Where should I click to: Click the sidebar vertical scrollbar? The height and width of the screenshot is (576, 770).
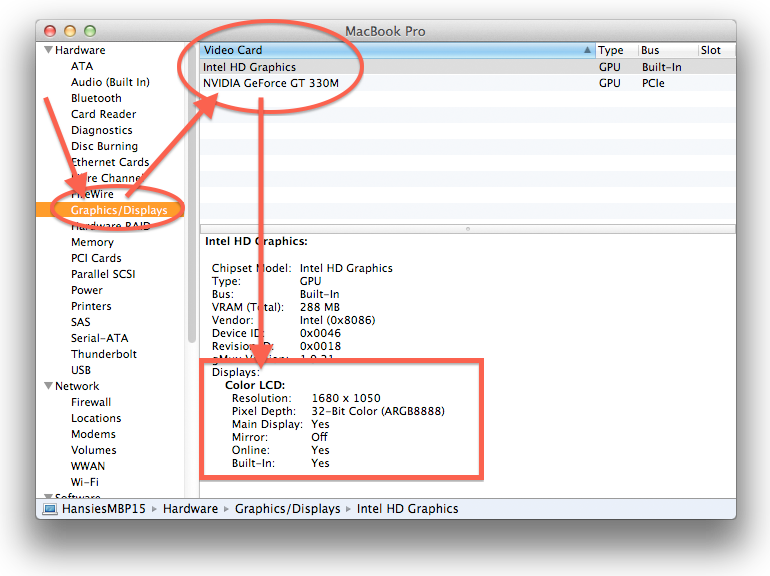coord(192,192)
